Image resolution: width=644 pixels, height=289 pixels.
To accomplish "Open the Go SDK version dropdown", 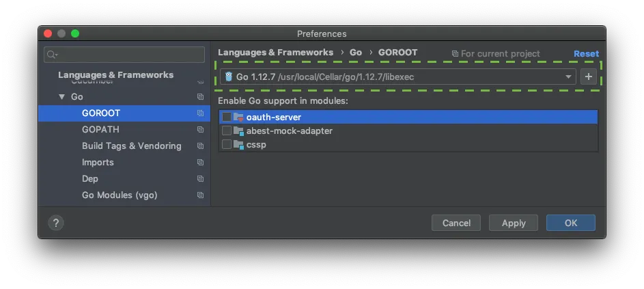I will (568, 77).
